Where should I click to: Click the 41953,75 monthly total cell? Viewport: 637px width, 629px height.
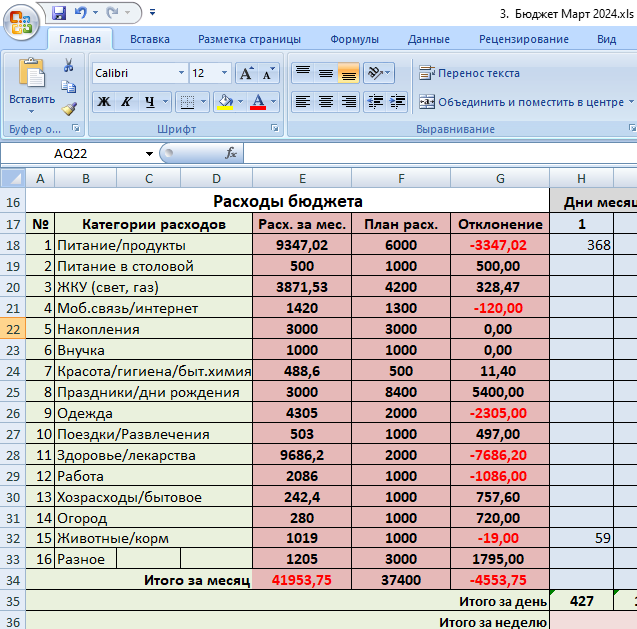302,580
